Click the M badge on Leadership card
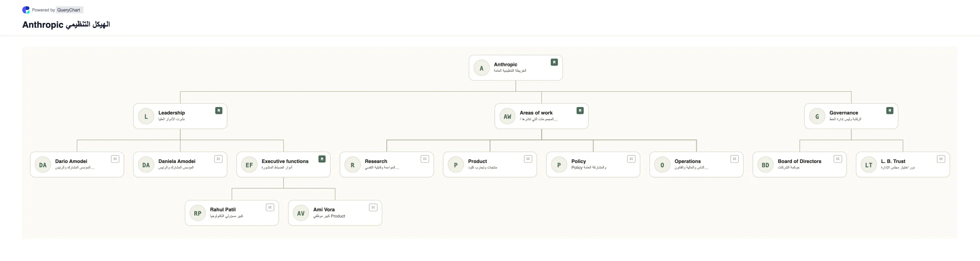This screenshot has height=261, width=980. [x=219, y=110]
